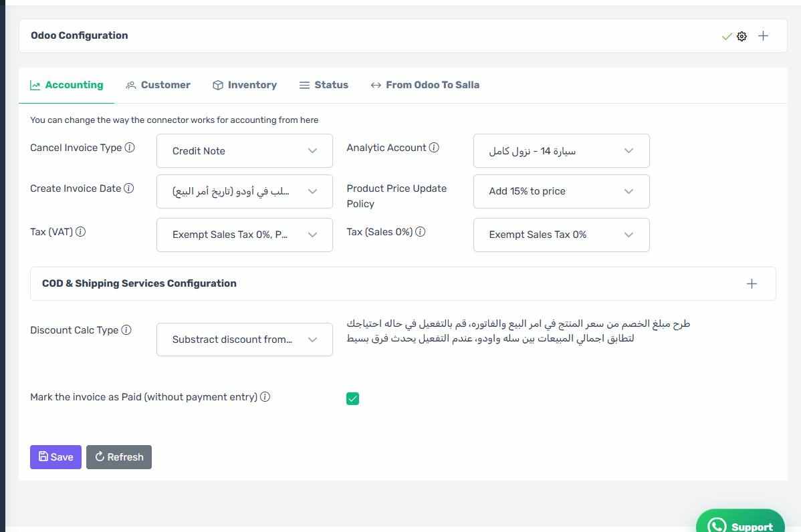The height and width of the screenshot is (532, 801).
Task: Show info tooltip for Cancel Invoice Type
Action: 130,148
